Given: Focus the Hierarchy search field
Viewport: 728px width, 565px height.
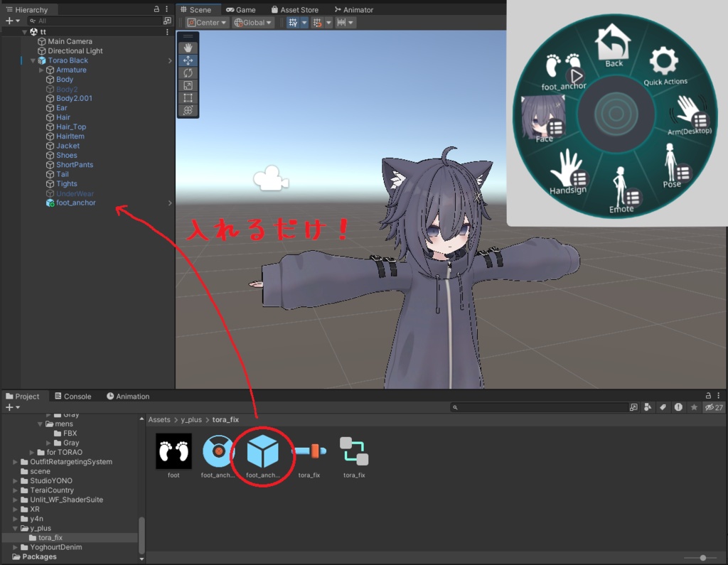Looking at the screenshot, I should point(95,21).
